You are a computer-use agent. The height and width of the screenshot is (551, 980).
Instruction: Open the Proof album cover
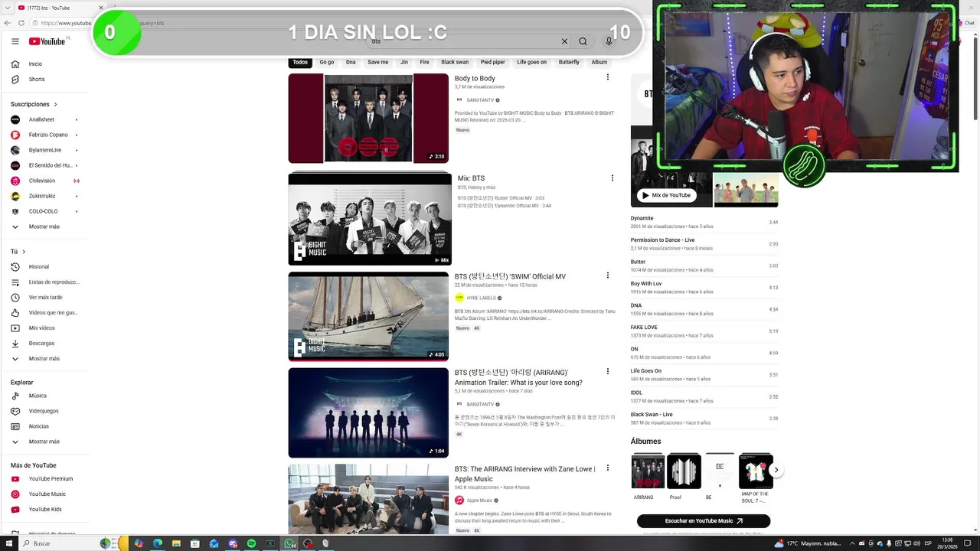684,471
